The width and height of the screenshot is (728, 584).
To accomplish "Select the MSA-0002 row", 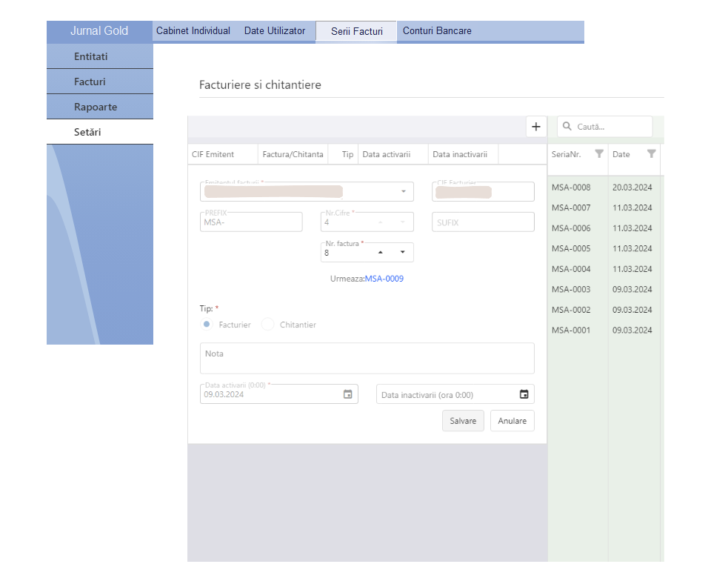I will click(604, 310).
